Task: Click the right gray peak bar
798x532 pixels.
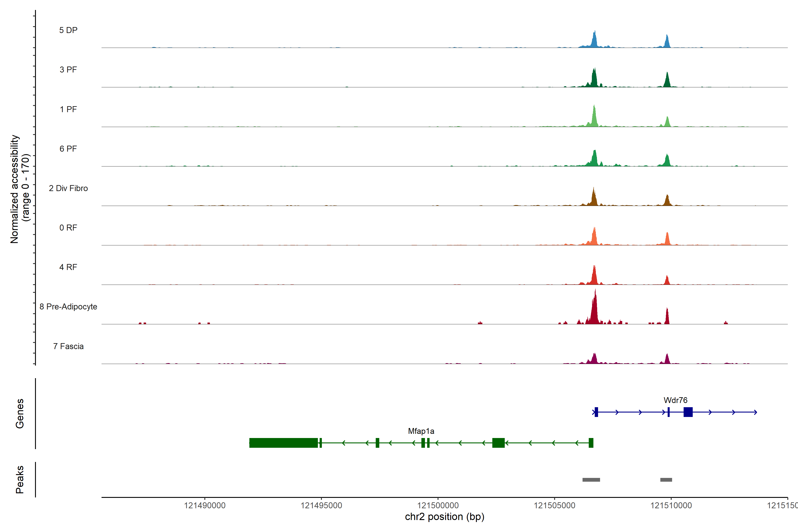Action: [x=666, y=479]
